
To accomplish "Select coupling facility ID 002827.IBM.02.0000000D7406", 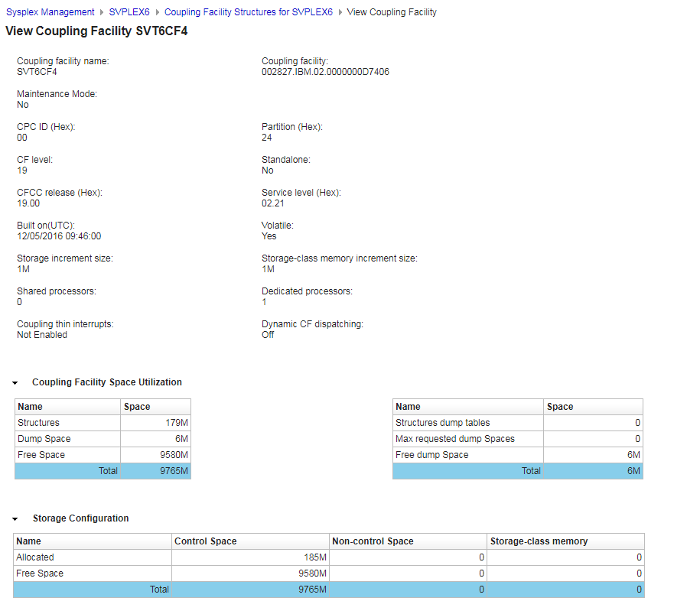I will [325, 72].
